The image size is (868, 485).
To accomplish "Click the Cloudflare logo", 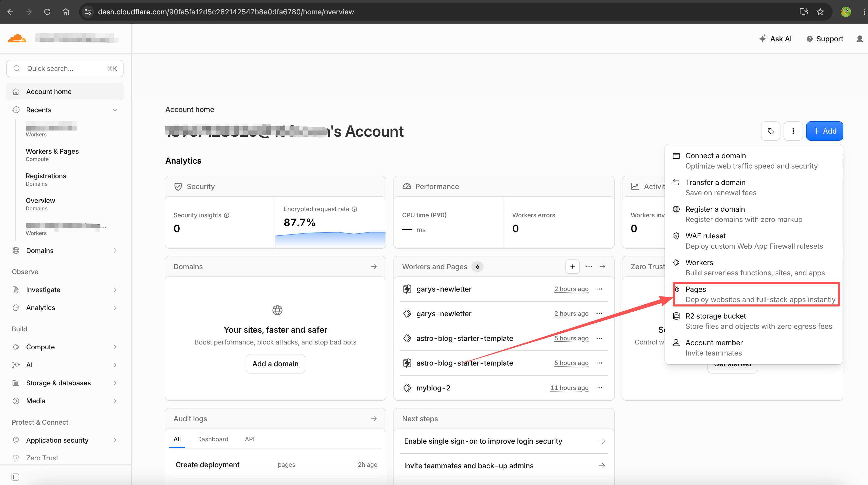I will click(x=17, y=39).
